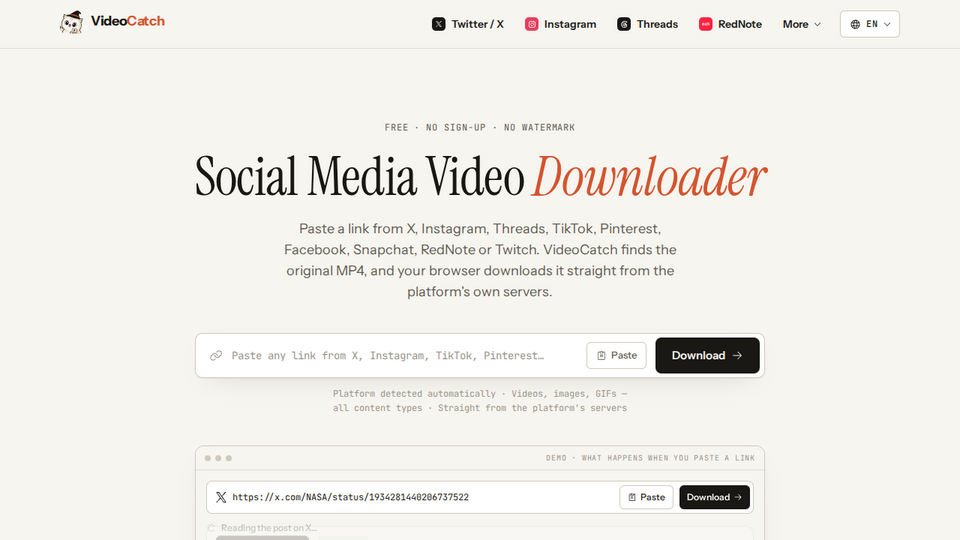
Task: Open the EN language selector
Action: [x=869, y=24]
